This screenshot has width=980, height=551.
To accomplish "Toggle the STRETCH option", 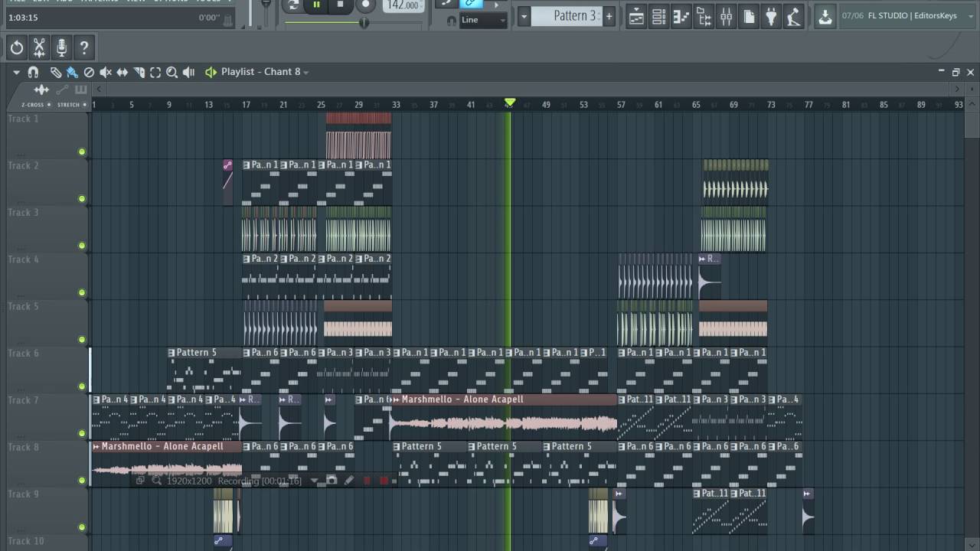I will (71, 104).
